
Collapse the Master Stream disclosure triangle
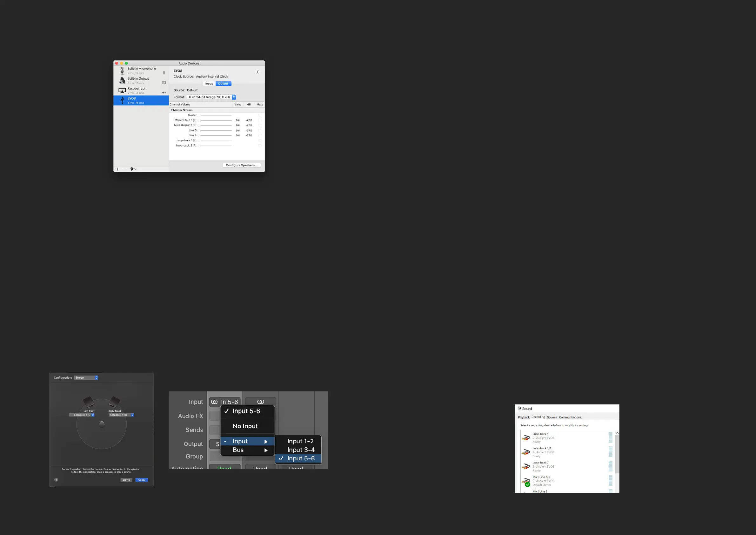[171, 110]
